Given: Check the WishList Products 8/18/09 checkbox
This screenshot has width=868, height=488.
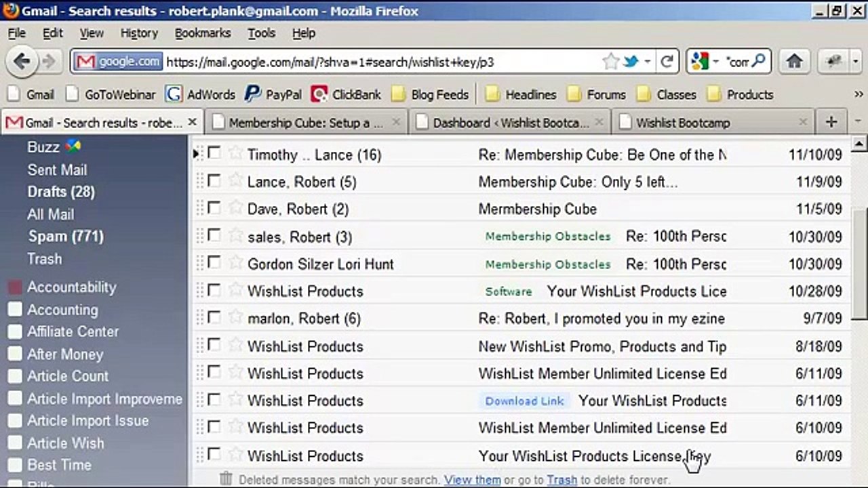Looking at the screenshot, I should click(214, 344).
